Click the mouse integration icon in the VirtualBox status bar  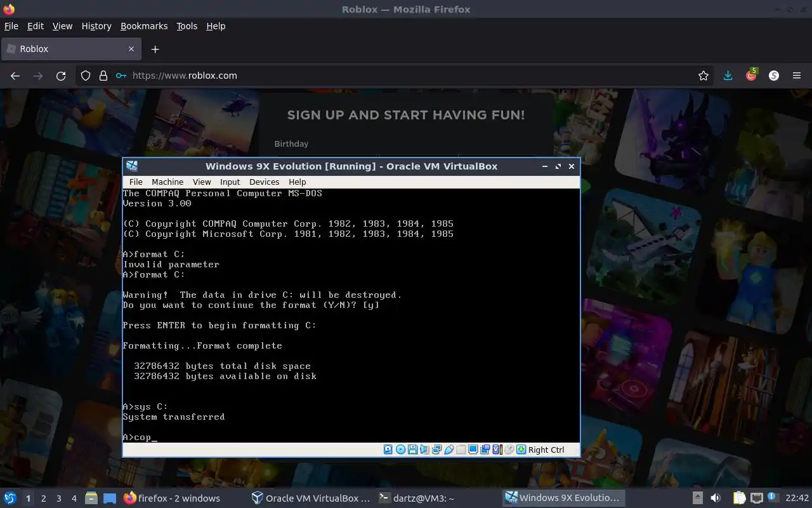point(509,450)
